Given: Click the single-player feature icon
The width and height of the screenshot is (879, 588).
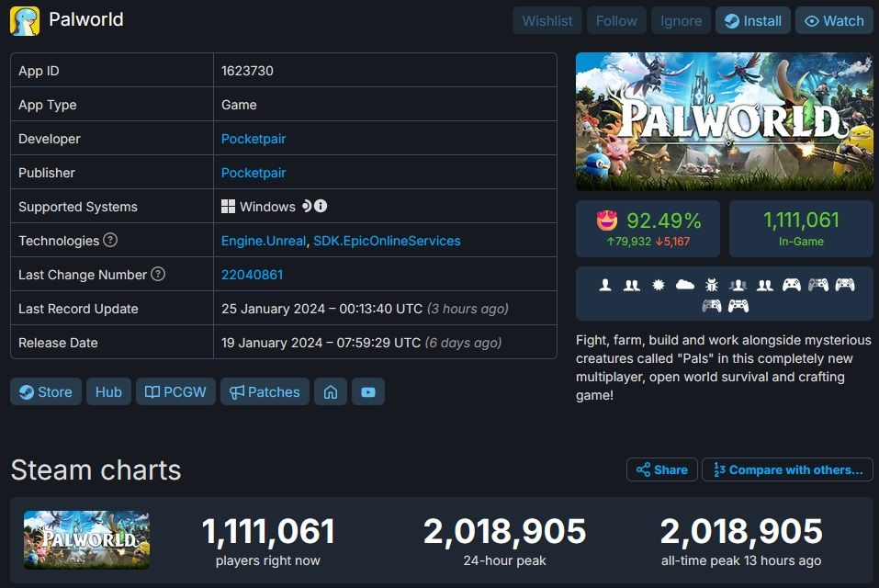Looking at the screenshot, I should point(605,285).
